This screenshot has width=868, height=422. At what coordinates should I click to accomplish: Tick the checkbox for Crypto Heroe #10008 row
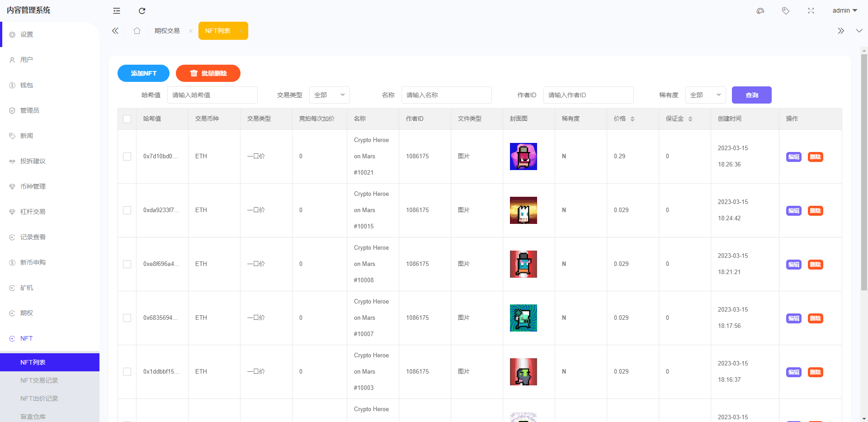click(x=127, y=264)
